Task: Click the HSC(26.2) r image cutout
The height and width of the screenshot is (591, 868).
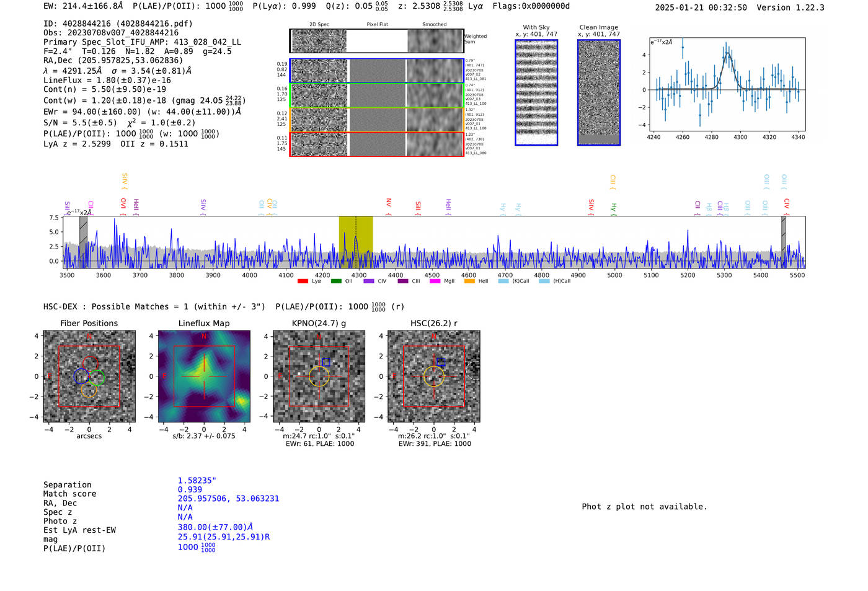Action: point(433,376)
